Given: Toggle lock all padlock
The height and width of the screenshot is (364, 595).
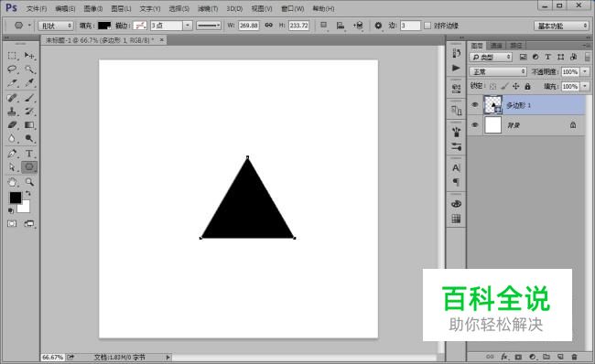Looking at the screenshot, I should point(527,87).
